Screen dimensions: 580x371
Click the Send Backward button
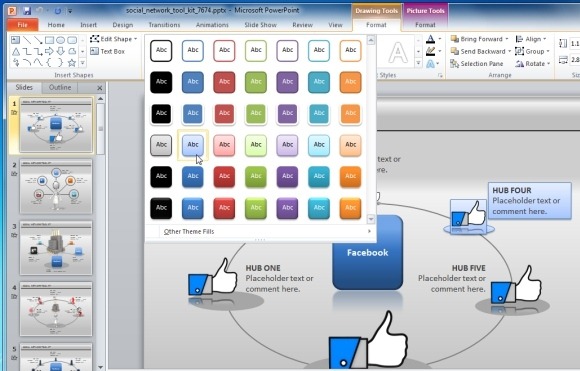[480, 51]
